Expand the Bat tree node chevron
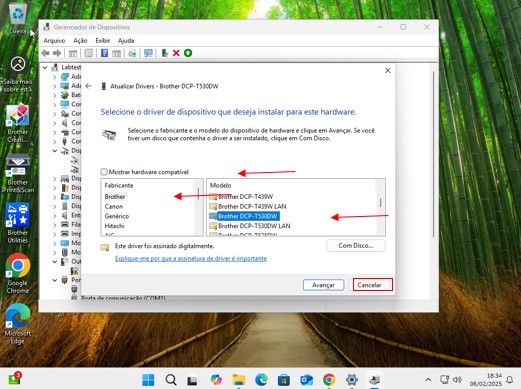This screenshot has width=521, height=389. pos(55,95)
